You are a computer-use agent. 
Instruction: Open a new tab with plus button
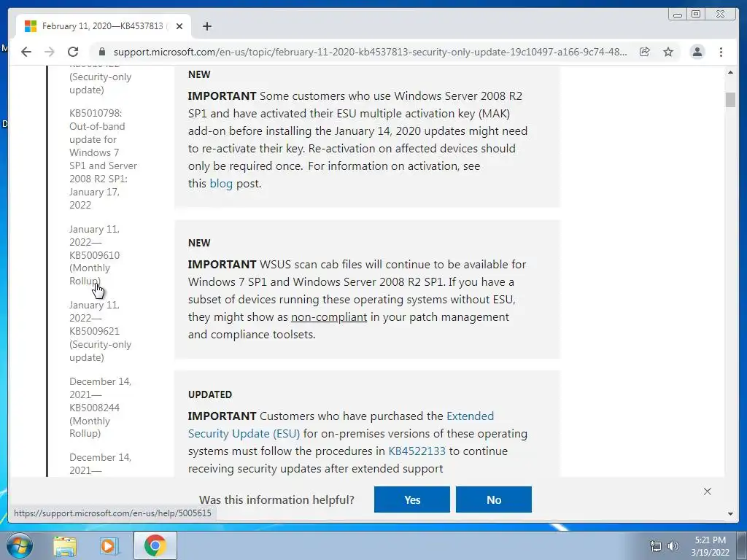206,26
